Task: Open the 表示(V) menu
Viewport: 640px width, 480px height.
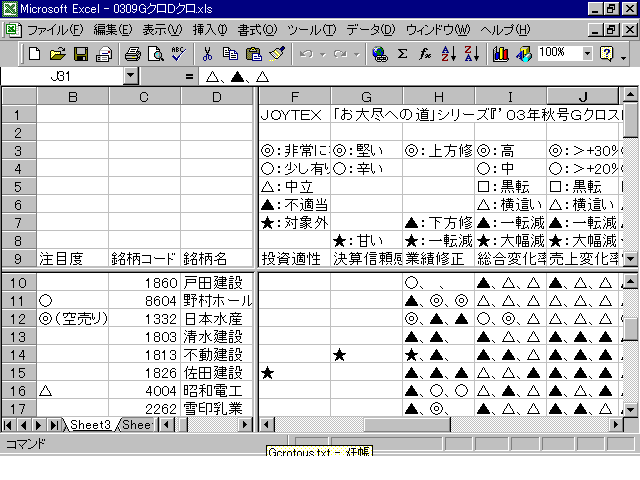Action: 162,30
